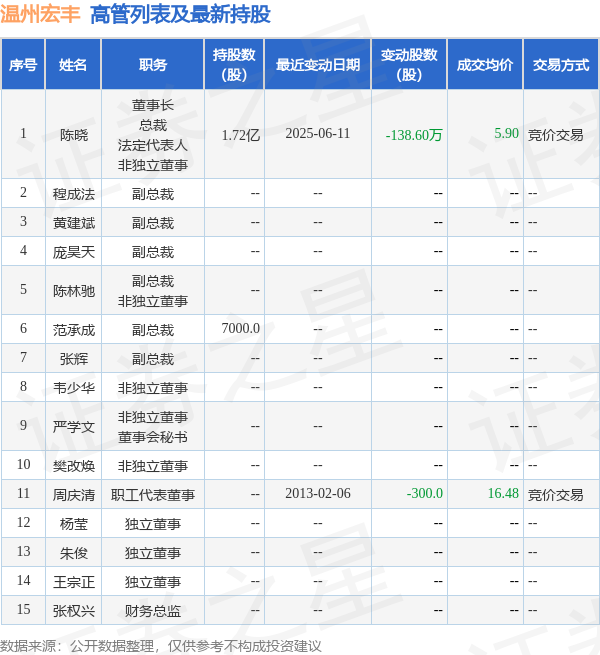Click 非独立董事 in 樊改焕's row
Screen dimensions: 600x655
tap(153, 466)
